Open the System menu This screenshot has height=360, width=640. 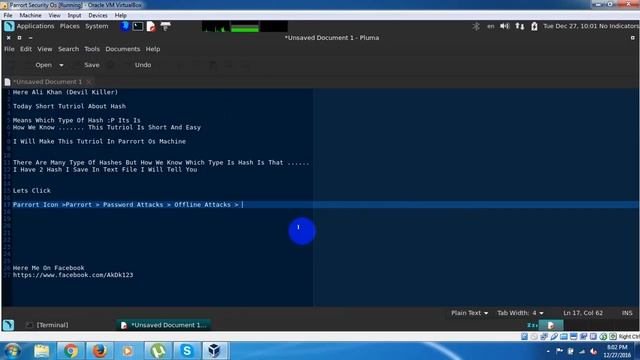point(97,26)
